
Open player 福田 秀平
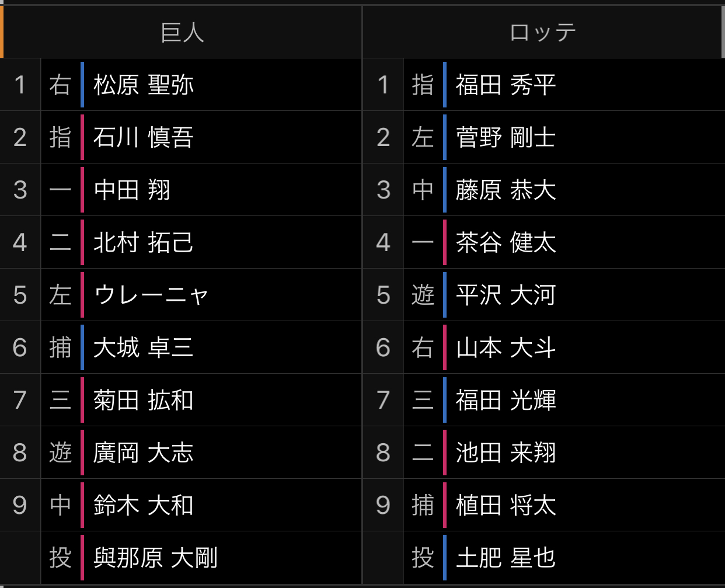506,85
